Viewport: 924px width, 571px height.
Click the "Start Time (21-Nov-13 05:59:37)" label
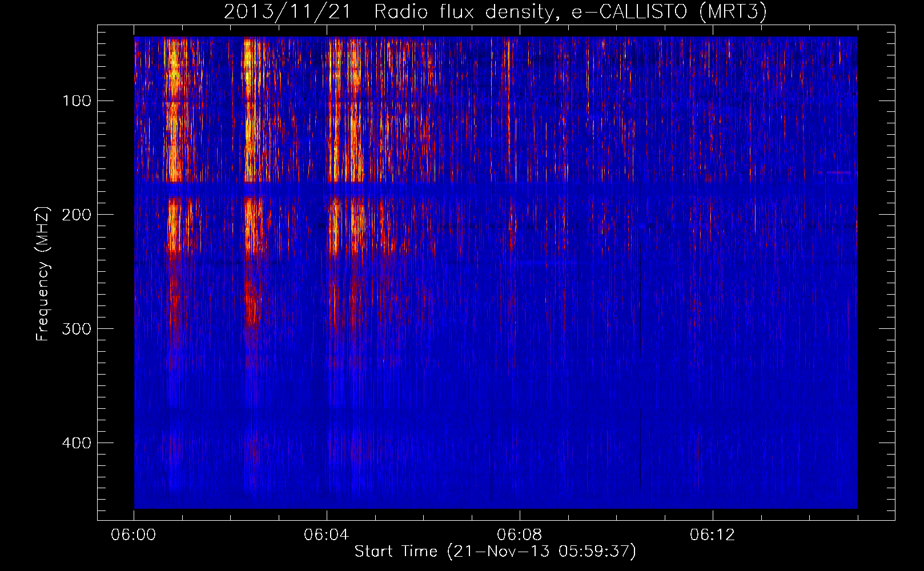(495, 552)
